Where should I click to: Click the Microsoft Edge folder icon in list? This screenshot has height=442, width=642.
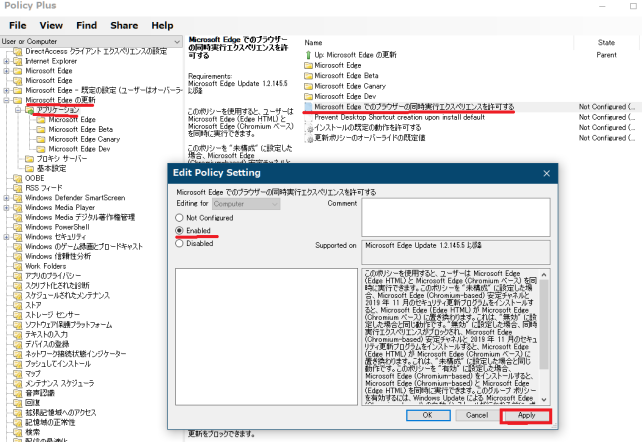[308, 65]
